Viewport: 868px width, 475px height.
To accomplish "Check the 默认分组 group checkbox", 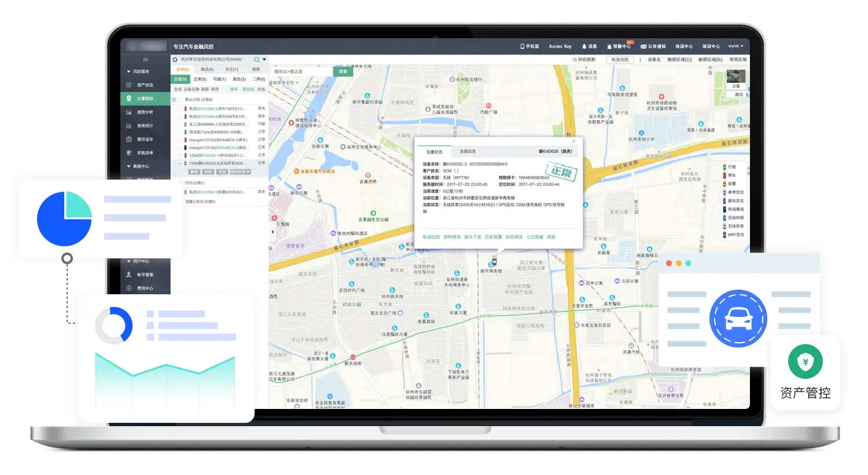I will pyautogui.click(x=179, y=100).
